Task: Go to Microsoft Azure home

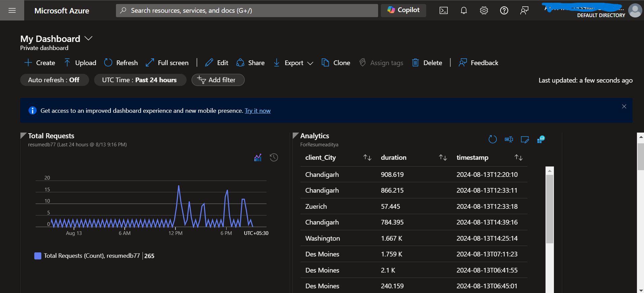Action: click(62, 11)
